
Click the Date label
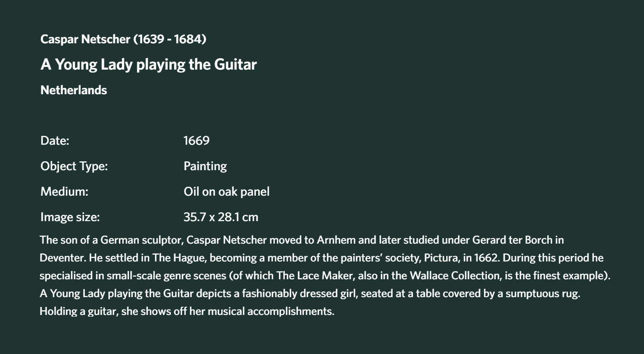coord(55,140)
